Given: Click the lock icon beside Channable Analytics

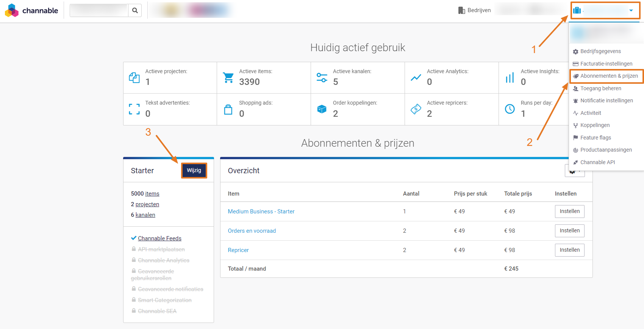Looking at the screenshot, I should click(134, 260).
